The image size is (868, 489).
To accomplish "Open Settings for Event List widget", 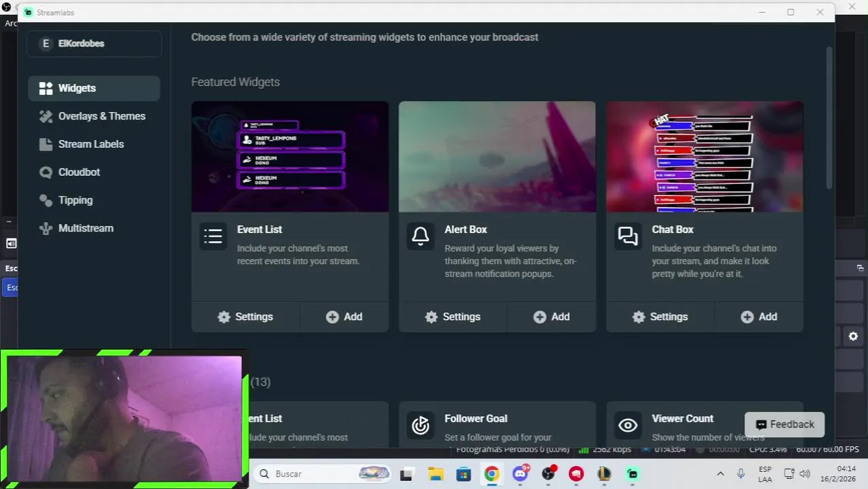I will pyautogui.click(x=245, y=316).
